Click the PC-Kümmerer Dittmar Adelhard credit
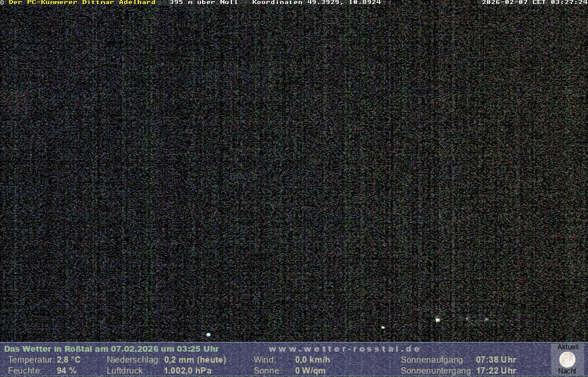The height and width of the screenshot is (377, 588). (82, 2)
